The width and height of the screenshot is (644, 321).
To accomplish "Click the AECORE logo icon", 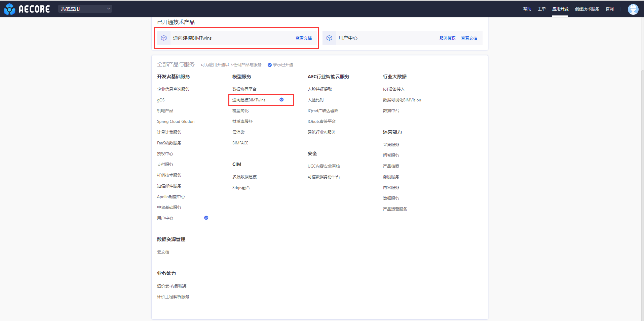I will (9, 9).
